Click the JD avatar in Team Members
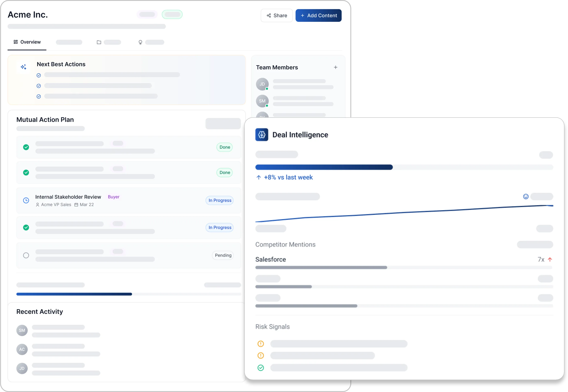This screenshot has height=392, width=568. [262, 84]
